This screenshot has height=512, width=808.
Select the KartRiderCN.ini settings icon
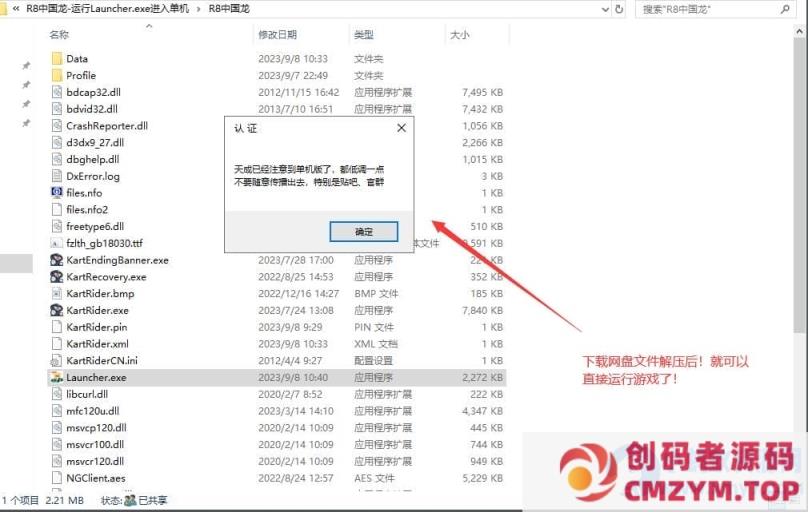click(57, 361)
